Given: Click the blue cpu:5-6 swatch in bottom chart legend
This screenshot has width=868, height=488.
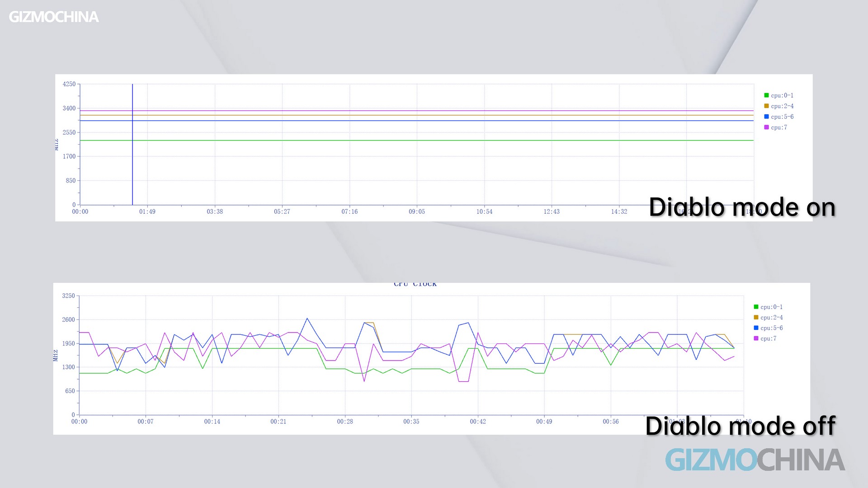Looking at the screenshot, I should [756, 328].
